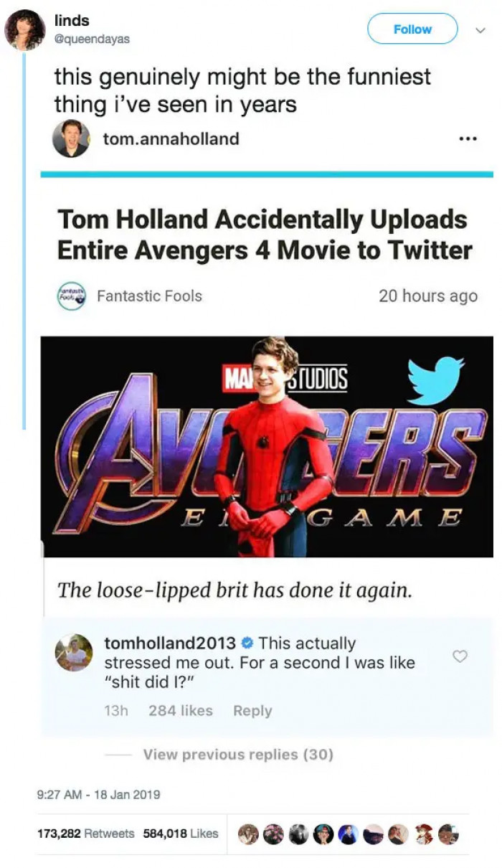Screen dimensions: 502x868
Task: Click tomholland2013's comment avatar
Action: click(x=73, y=654)
